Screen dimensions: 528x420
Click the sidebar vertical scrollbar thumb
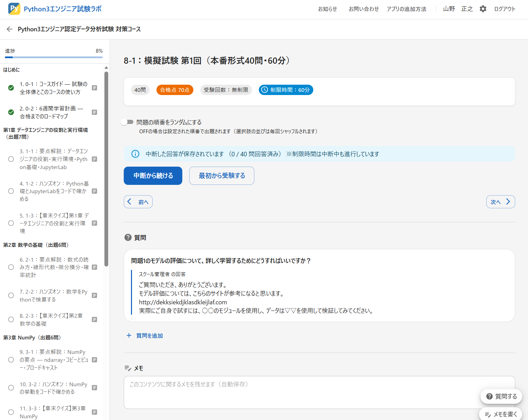click(106, 169)
